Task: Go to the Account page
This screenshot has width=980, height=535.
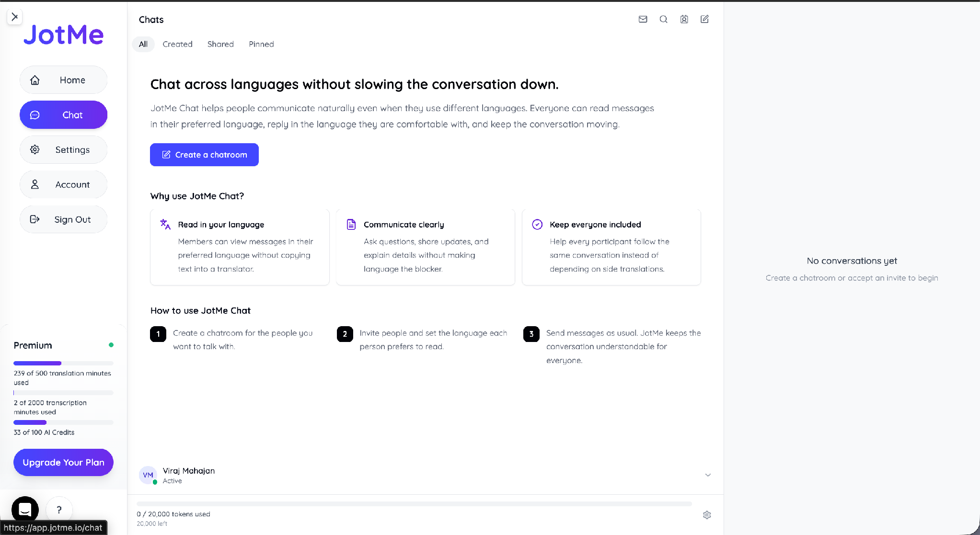Action: pyautogui.click(x=63, y=184)
